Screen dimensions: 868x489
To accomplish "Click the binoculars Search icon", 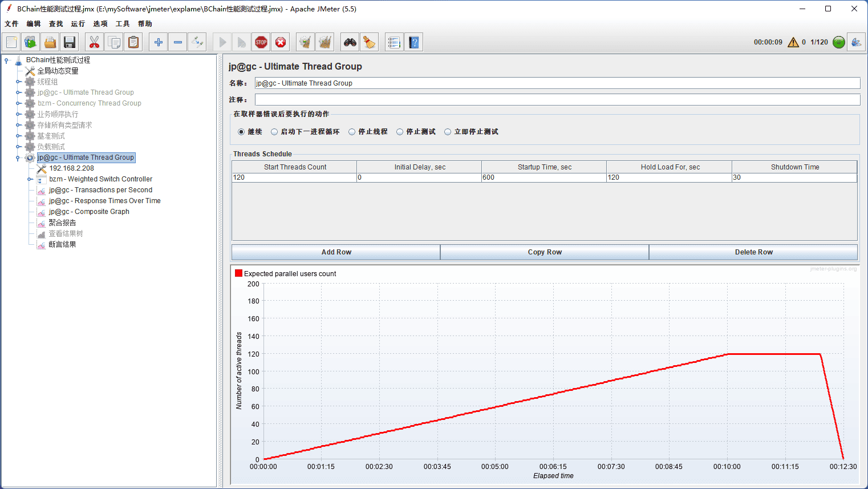I will (350, 42).
